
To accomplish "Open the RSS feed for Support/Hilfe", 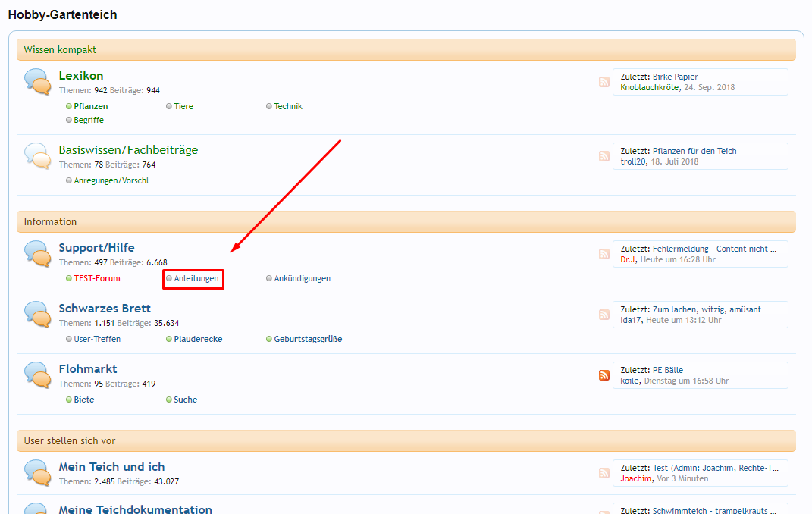I will [604, 254].
